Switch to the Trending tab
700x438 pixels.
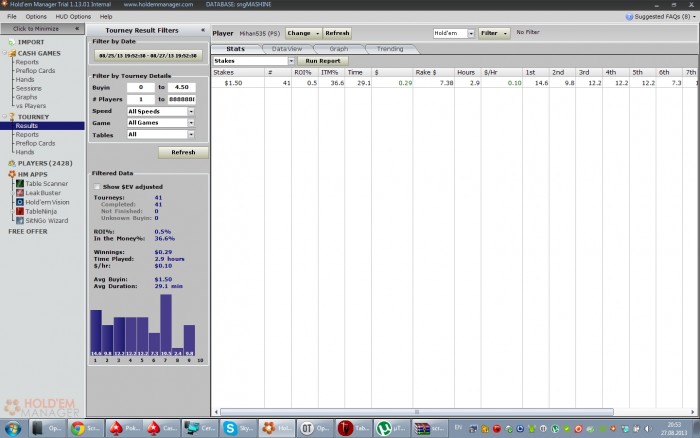(390, 49)
